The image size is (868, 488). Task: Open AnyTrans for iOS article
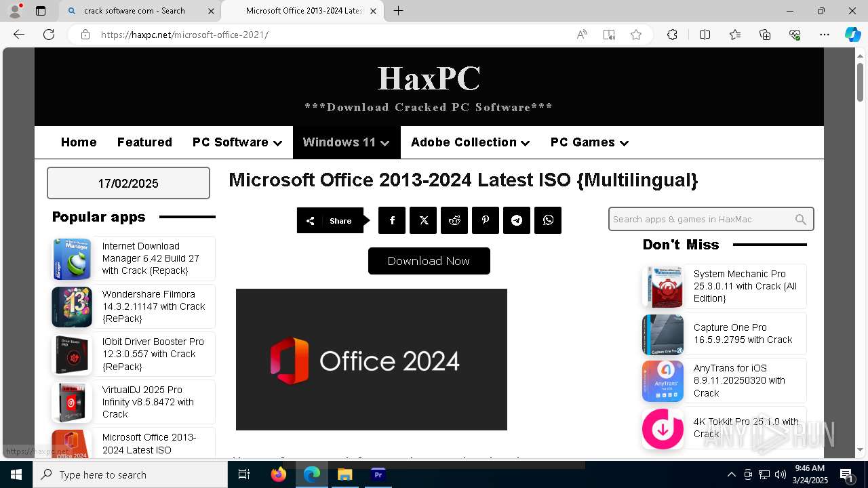[739, 381]
